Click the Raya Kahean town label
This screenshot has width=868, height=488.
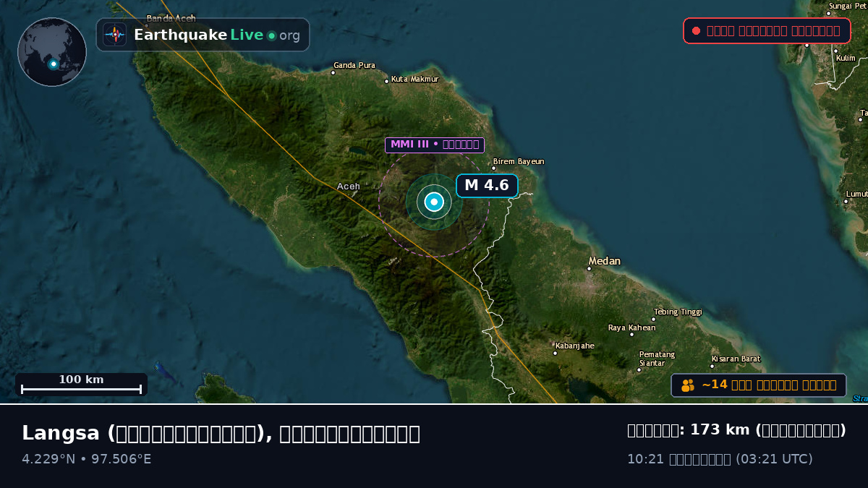631,328
